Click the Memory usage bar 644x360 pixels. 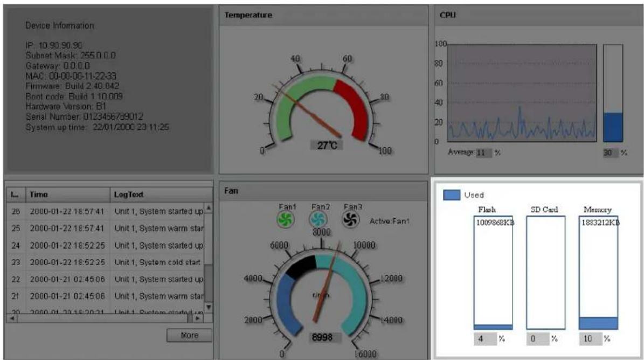coord(598,273)
